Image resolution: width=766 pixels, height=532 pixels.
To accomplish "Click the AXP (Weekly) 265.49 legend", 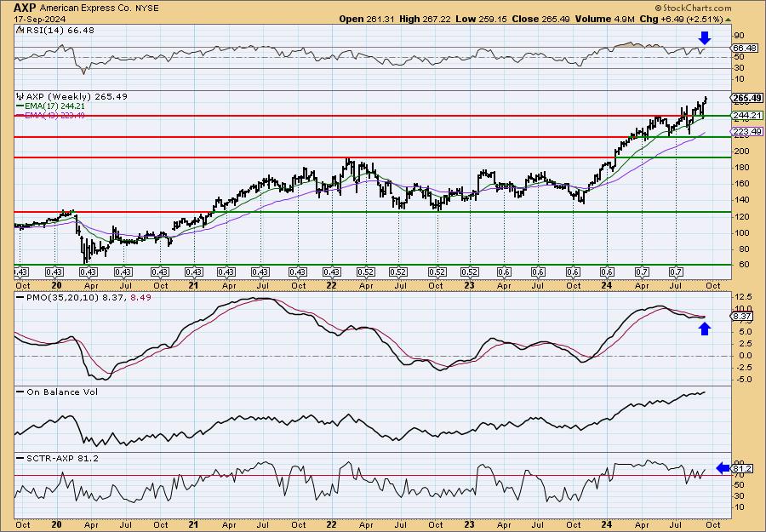I will (77, 97).
